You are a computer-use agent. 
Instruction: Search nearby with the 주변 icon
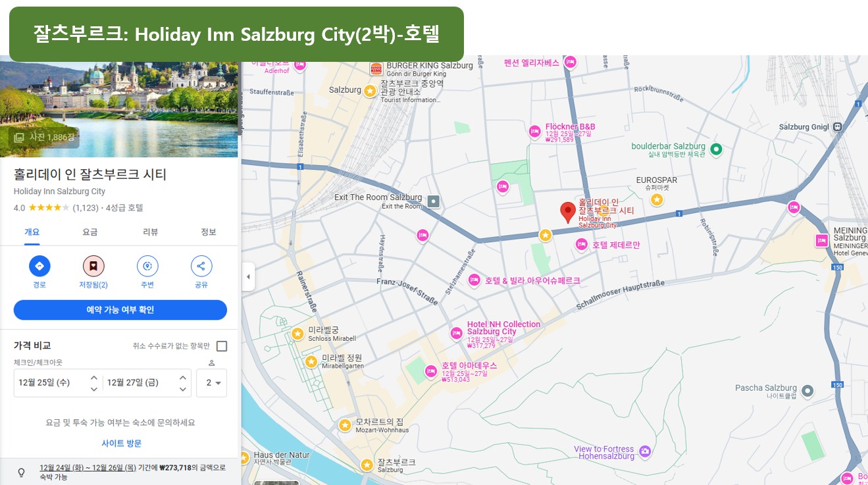tap(147, 266)
